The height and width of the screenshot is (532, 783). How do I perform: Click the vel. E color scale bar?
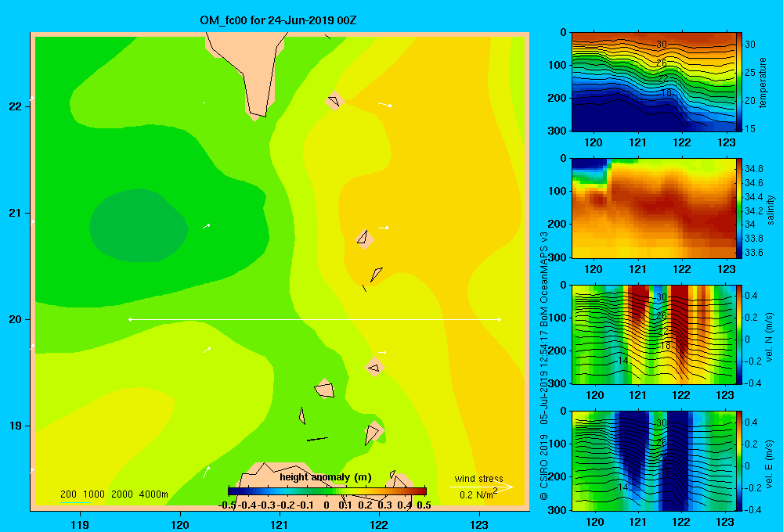739,461
